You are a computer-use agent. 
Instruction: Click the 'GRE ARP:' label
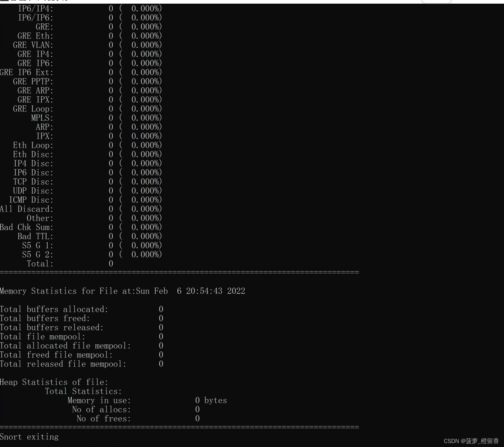tap(36, 90)
